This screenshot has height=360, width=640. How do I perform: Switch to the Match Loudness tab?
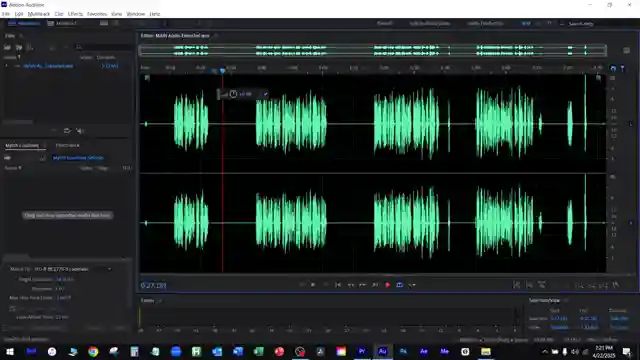[22, 145]
